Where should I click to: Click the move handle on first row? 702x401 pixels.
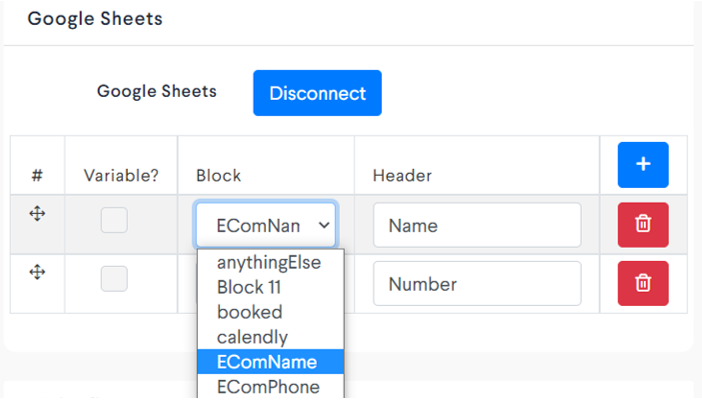pyautogui.click(x=37, y=213)
